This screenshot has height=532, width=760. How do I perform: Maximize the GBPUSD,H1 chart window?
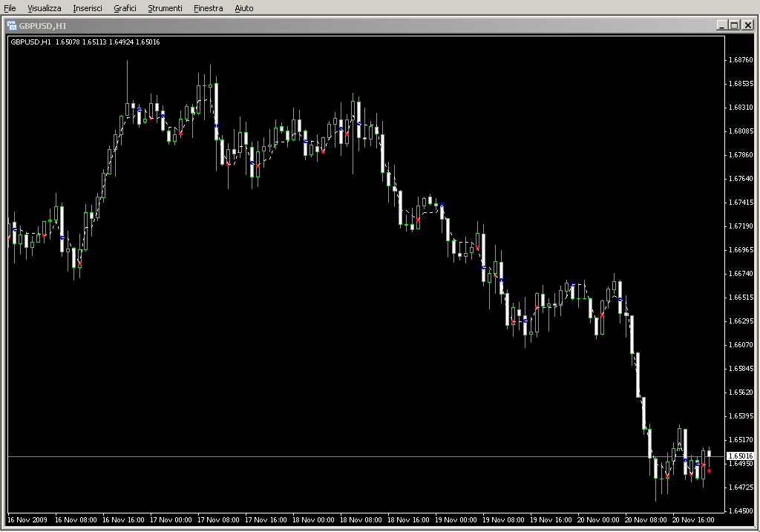tap(734, 25)
